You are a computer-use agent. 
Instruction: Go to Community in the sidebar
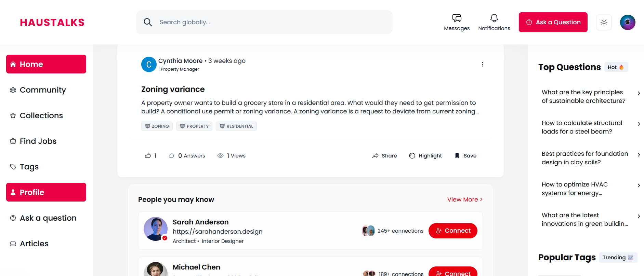point(43,90)
